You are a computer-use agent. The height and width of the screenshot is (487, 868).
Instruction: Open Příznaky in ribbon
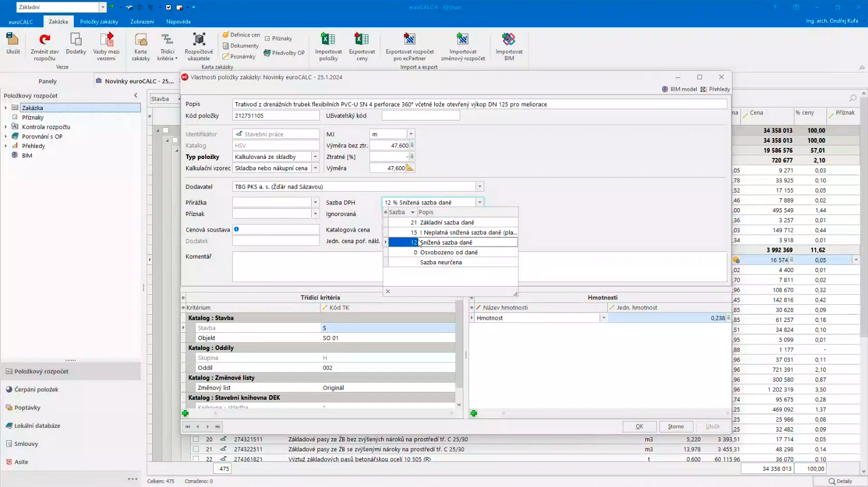(x=278, y=38)
